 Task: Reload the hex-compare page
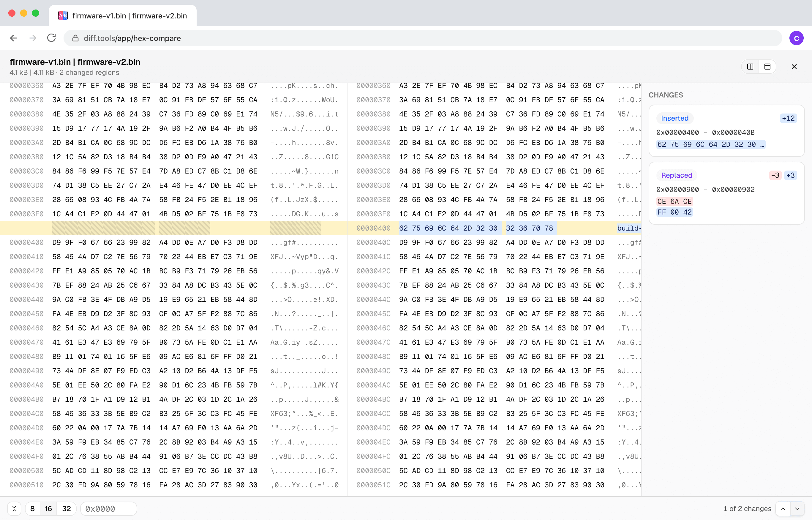51,38
